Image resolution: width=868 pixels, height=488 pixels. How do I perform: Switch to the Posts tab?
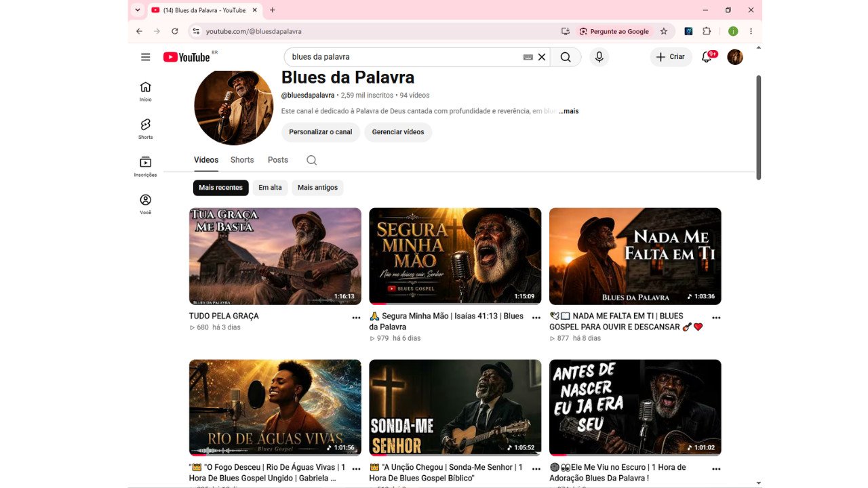[x=278, y=160]
